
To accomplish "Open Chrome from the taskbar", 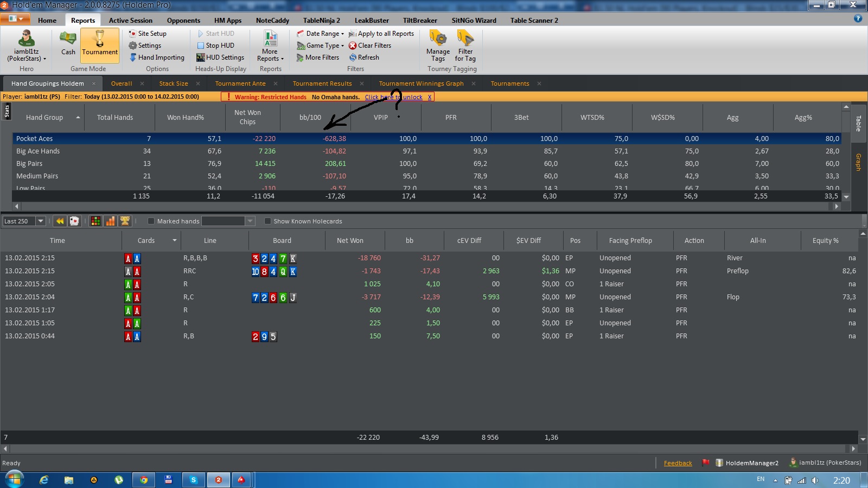I will click(144, 480).
